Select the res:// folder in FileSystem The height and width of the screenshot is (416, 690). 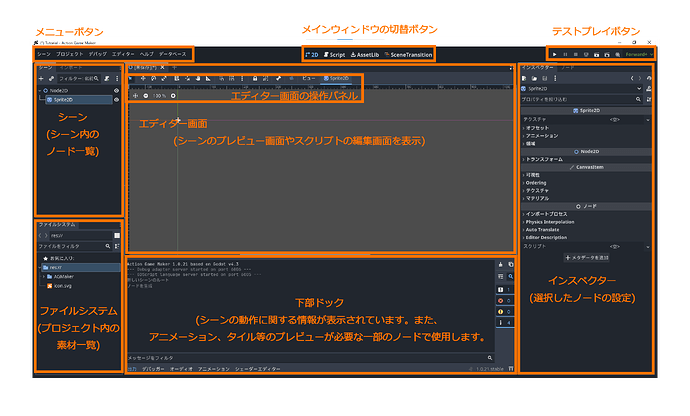(x=81, y=267)
